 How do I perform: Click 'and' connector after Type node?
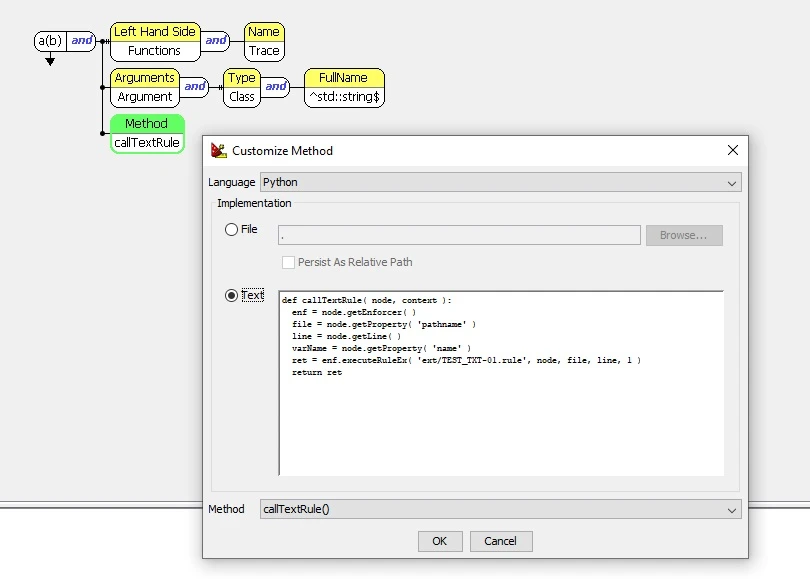coord(275,87)
